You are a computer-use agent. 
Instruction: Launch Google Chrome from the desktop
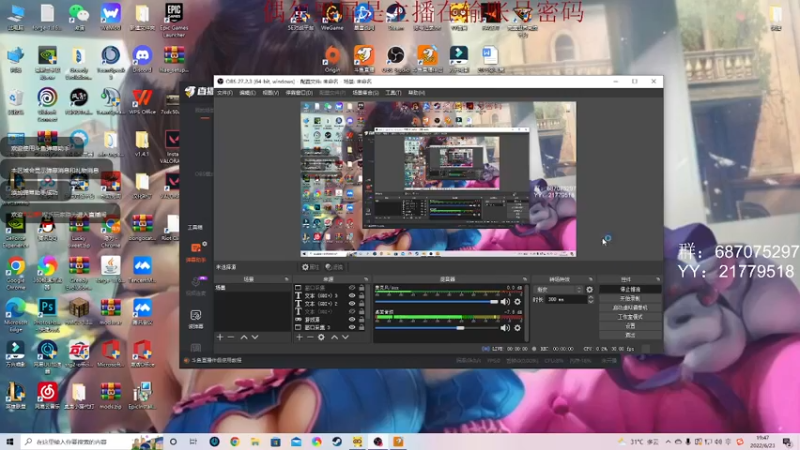point(16,273)
